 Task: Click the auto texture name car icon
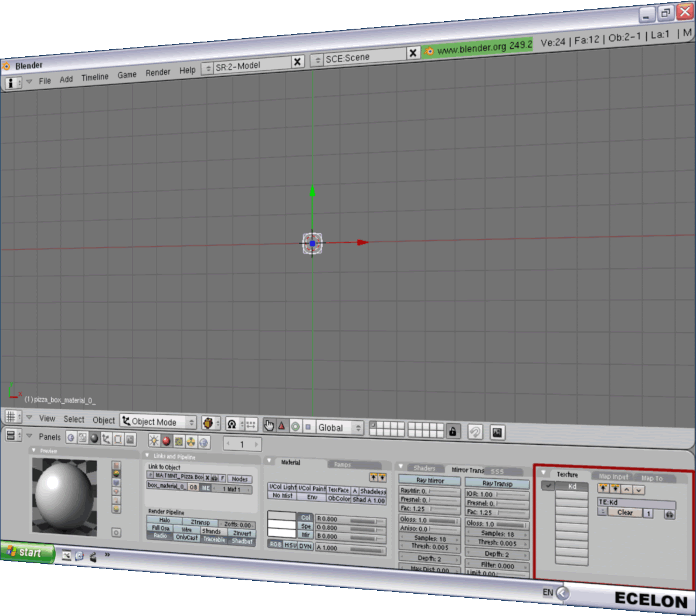pyautogui.click(x=670, y=515)
